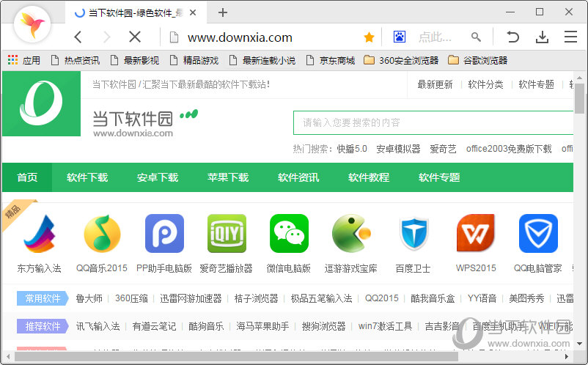The image size is (588, 365).
Task: Open the 软件专题 navigation tab
Action: [x=439, y=177]
